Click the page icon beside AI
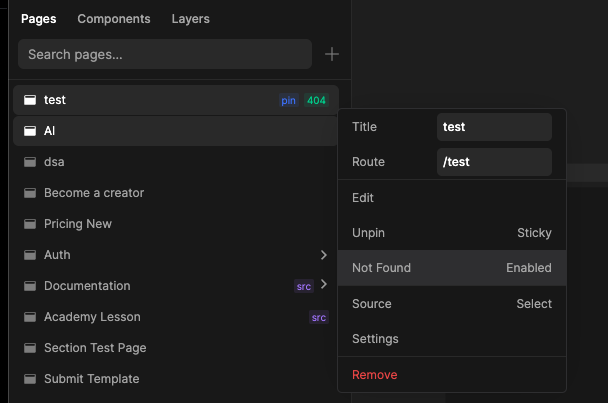The image size is (608, 403). pos(30,131)
